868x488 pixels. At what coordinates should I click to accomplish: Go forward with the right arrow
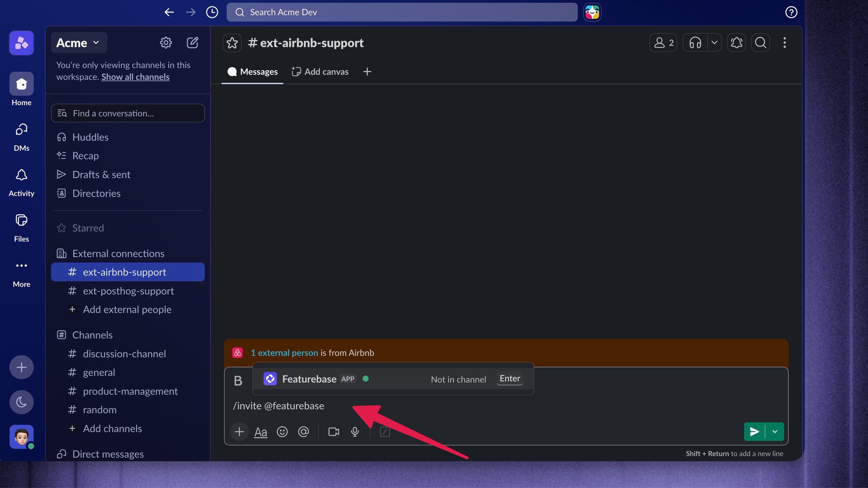pyautogui.click(x=191, y=12)
